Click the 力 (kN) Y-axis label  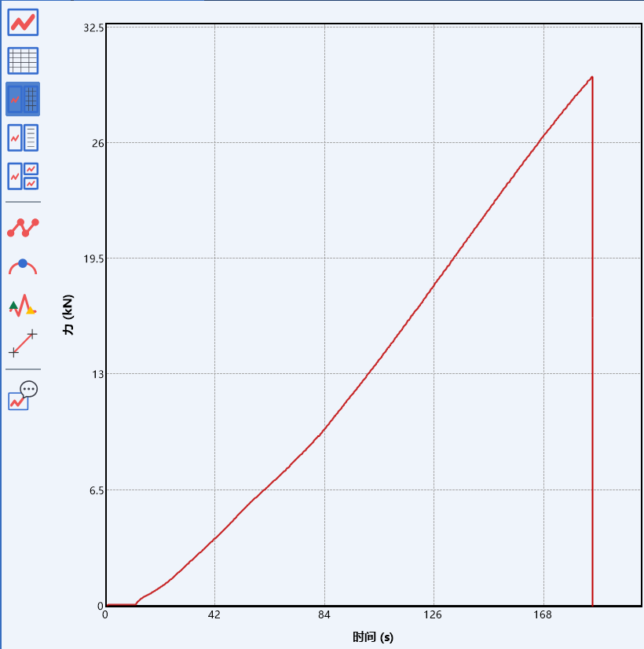coord(68,315)
